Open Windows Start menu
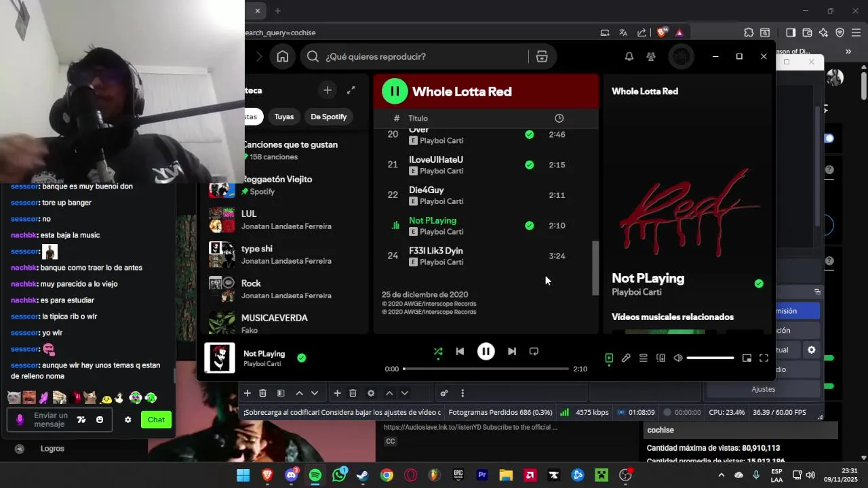The height and width of the screenshot is (488, 868). [x=243, y=475]
